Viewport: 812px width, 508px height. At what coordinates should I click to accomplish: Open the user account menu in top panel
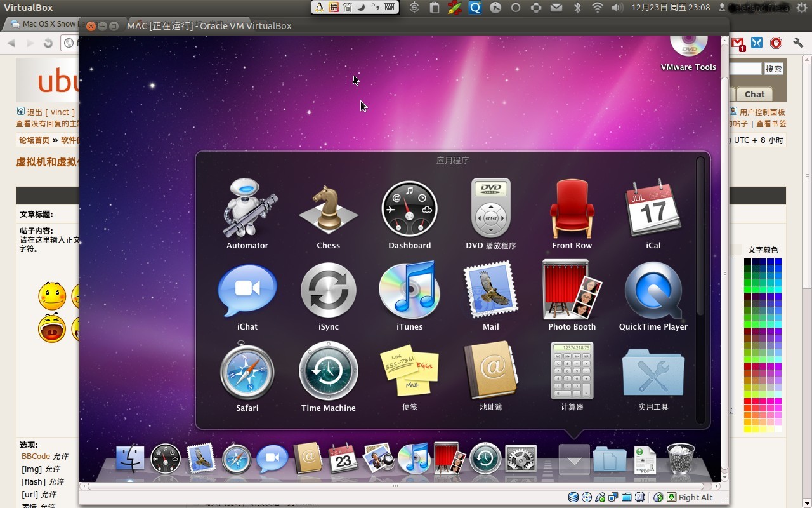754,8
